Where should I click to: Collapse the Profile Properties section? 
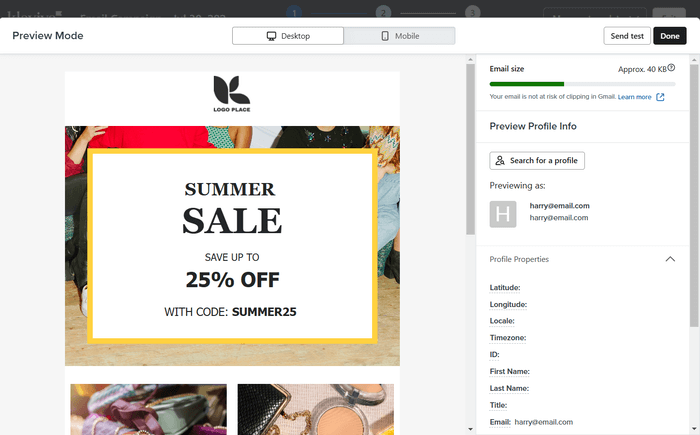click(x=670, y=259)
